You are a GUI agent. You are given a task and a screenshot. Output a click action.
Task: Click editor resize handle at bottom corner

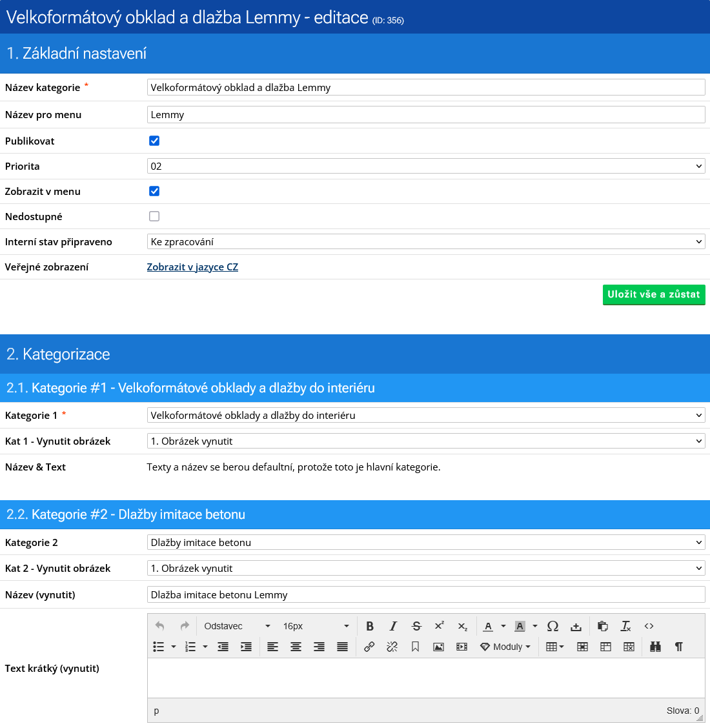click(x=700, y=717)
